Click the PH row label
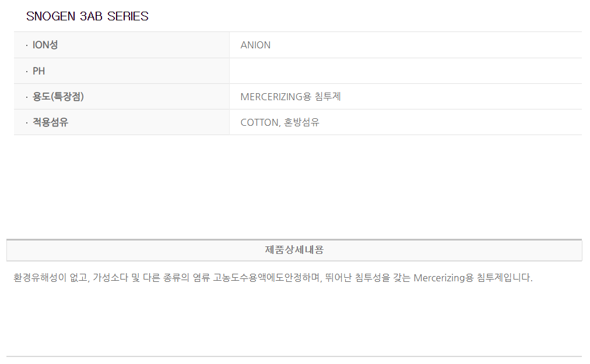The height and width of the screenshot is (364, 590). pos(38,71)
